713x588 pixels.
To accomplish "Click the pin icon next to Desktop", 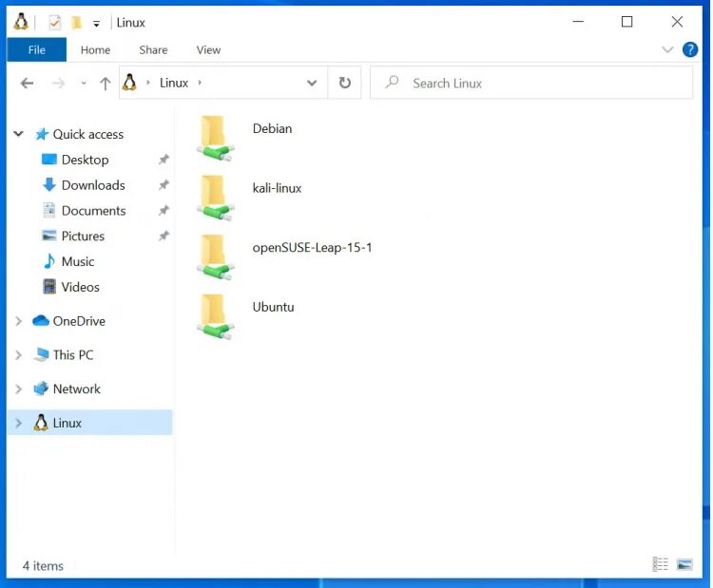I will tap(164, 160).
